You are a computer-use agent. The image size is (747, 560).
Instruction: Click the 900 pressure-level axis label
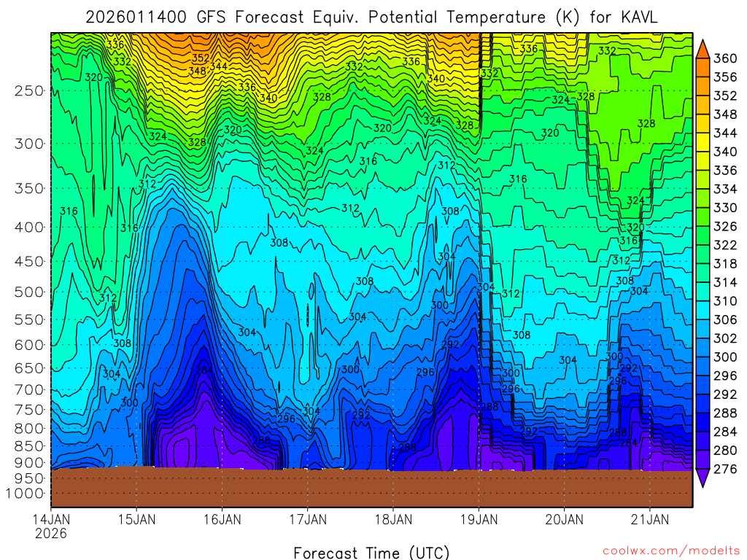pyautogui.click(x=28, y=462)
